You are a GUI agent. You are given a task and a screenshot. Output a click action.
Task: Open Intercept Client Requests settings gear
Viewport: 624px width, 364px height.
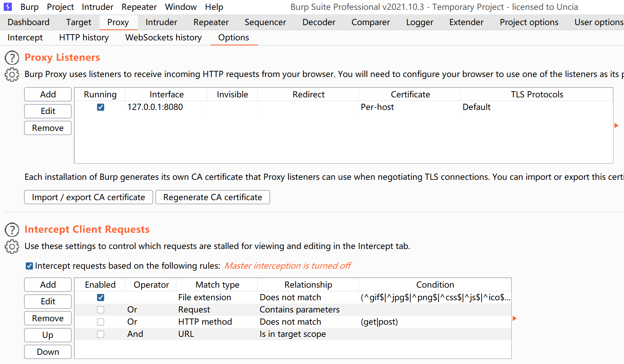pos(12,247)
